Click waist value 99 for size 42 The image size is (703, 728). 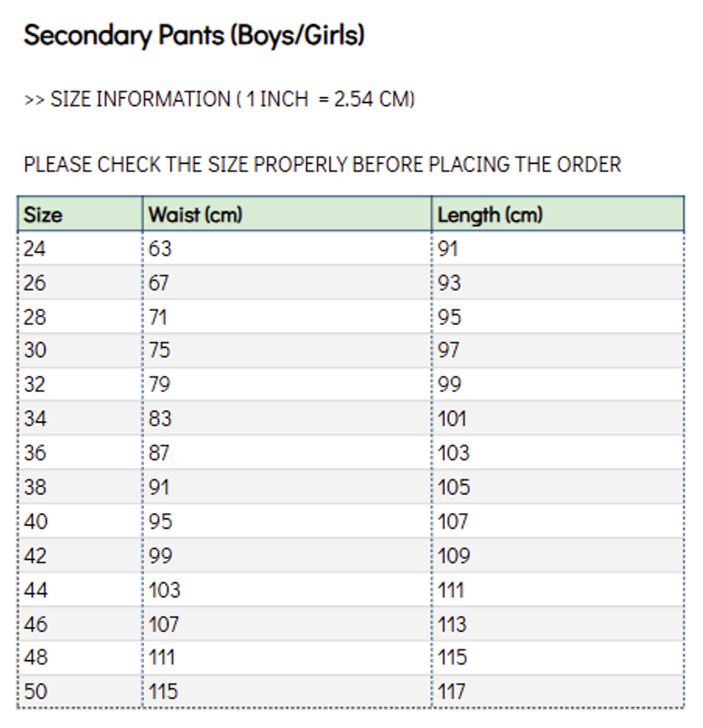click(x=160, y=556)
